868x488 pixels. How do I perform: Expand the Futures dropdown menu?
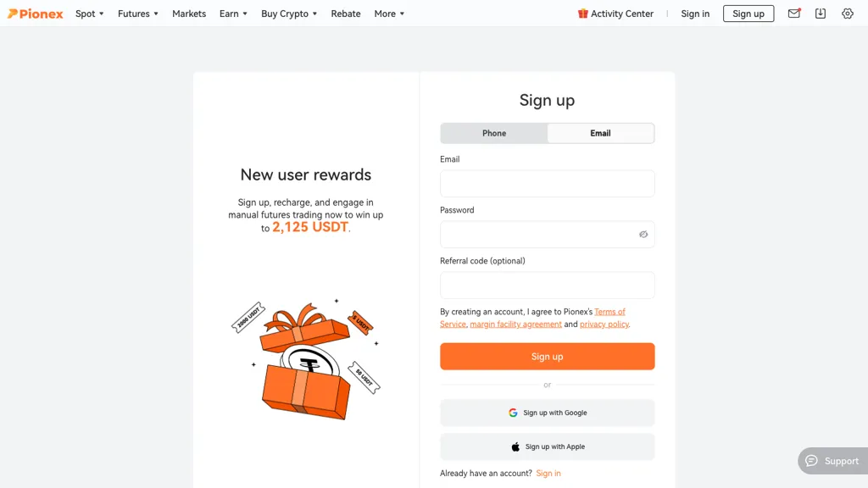pos(138,14)
